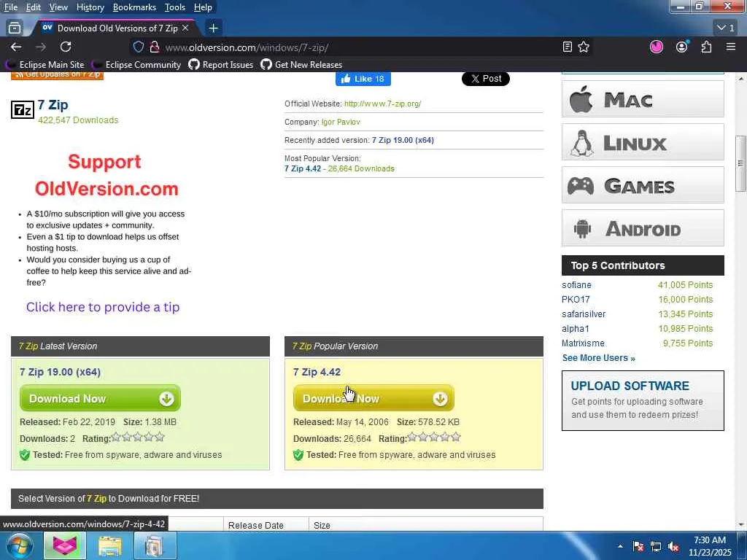Open the Extensions puzzle icon

(706, 47)
